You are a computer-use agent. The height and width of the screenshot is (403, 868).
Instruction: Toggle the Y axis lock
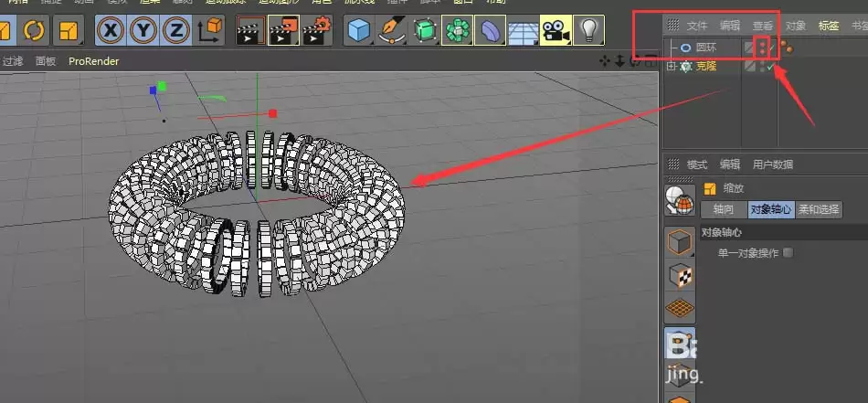(143, 30)
